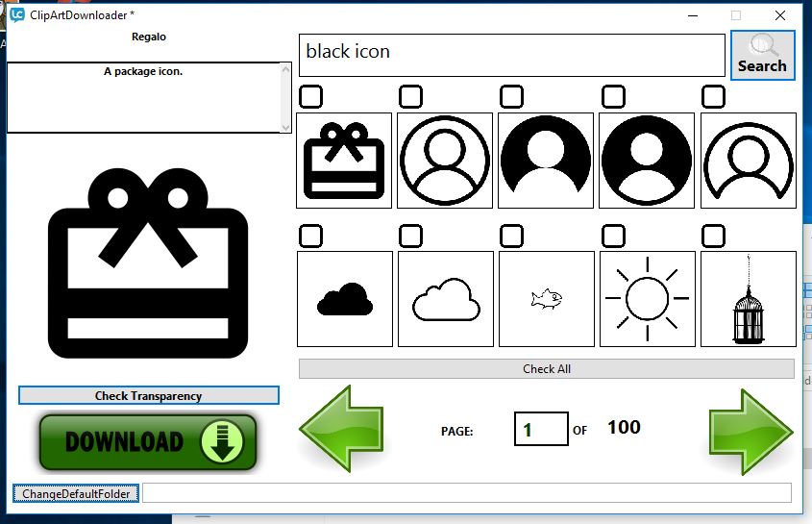812x524 pixels.
Task: Click the page number input box
Action: pyautogui.click(x=540, y=429)
